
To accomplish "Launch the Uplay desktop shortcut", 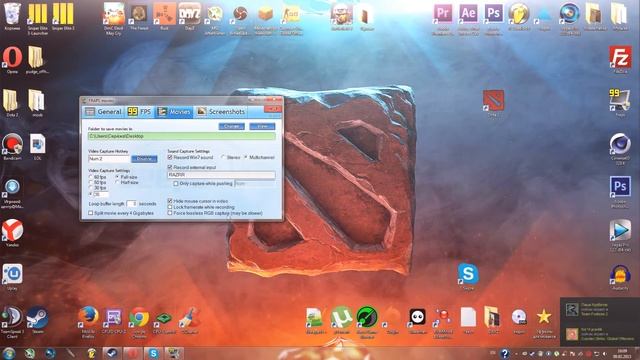I will click(12, 277).
